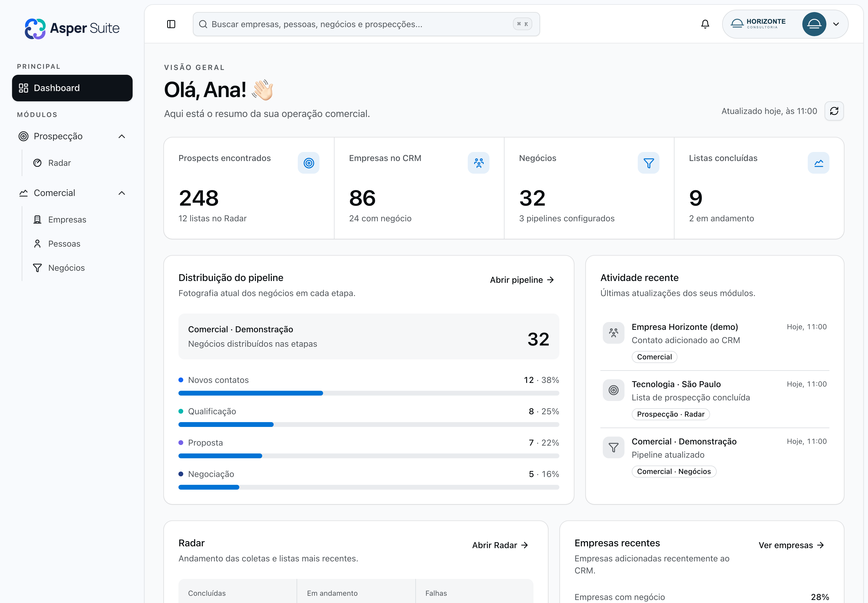
Task: Click the '3 pipelines configurados' text
Action: (x=567, y=219)
